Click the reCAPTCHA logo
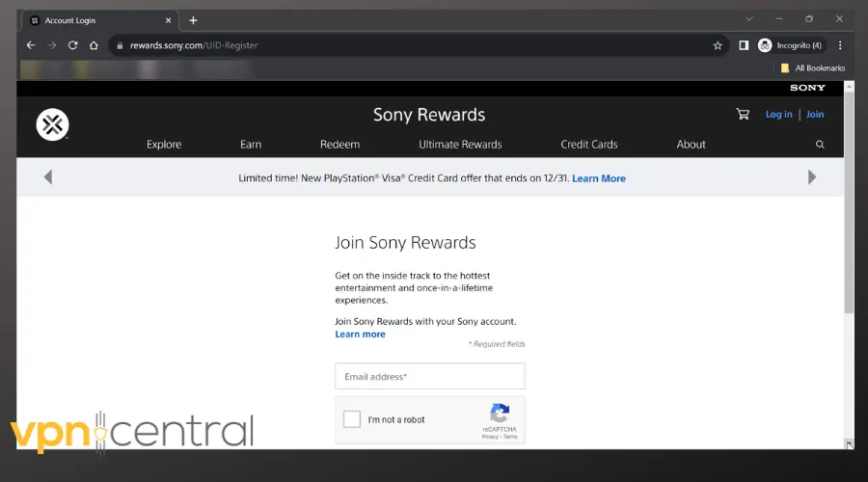The height and width of the screenshot is (482, 868). [x=500, y=413]
